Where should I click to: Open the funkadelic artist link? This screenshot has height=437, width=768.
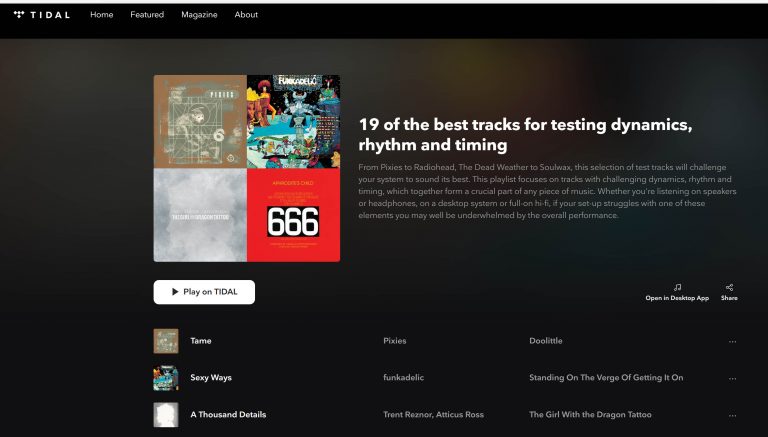pos(404,378)
